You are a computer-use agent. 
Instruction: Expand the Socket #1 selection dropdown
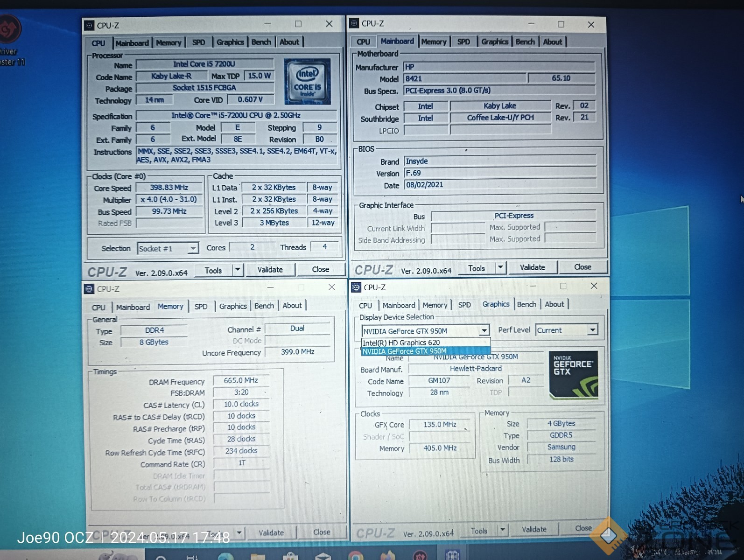[x=193, y=249]
